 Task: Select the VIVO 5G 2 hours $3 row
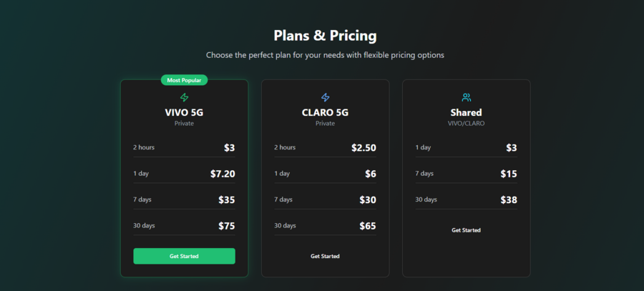point(184,147)
